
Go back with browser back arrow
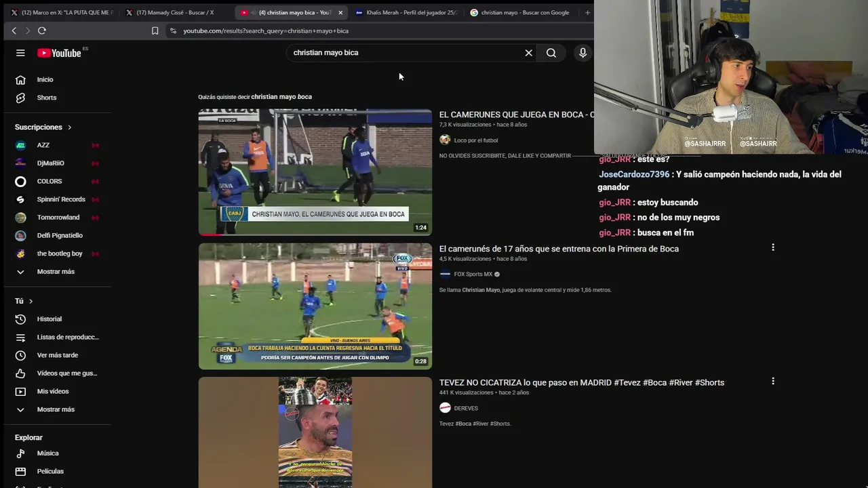(x=14, y=30)
